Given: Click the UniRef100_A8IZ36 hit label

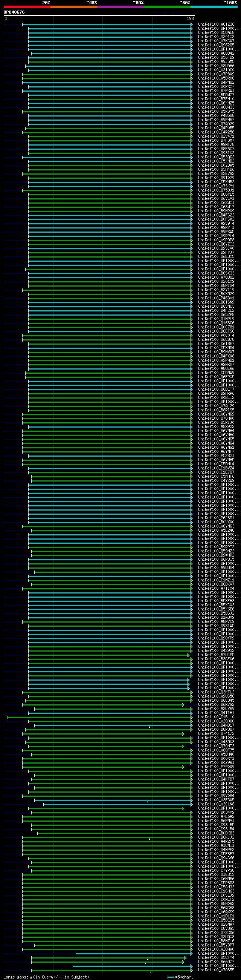Looking at the screenshot, I should tap(216, 25).
